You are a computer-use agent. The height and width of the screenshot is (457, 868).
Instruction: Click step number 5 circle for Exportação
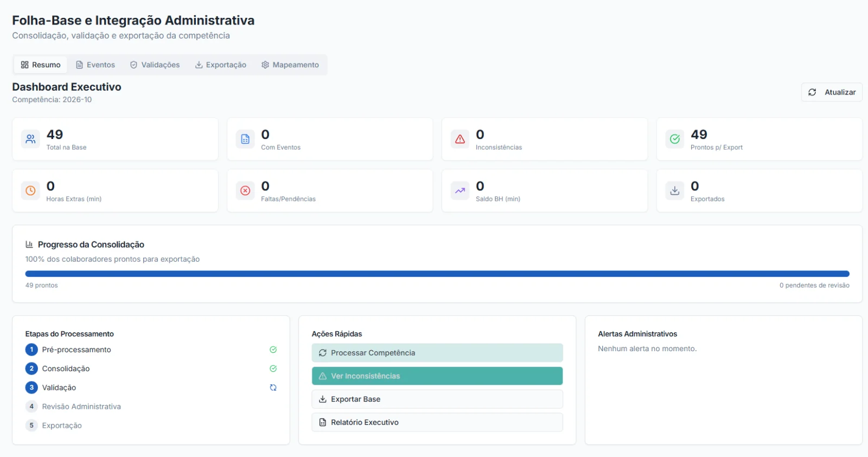point(31,426)
